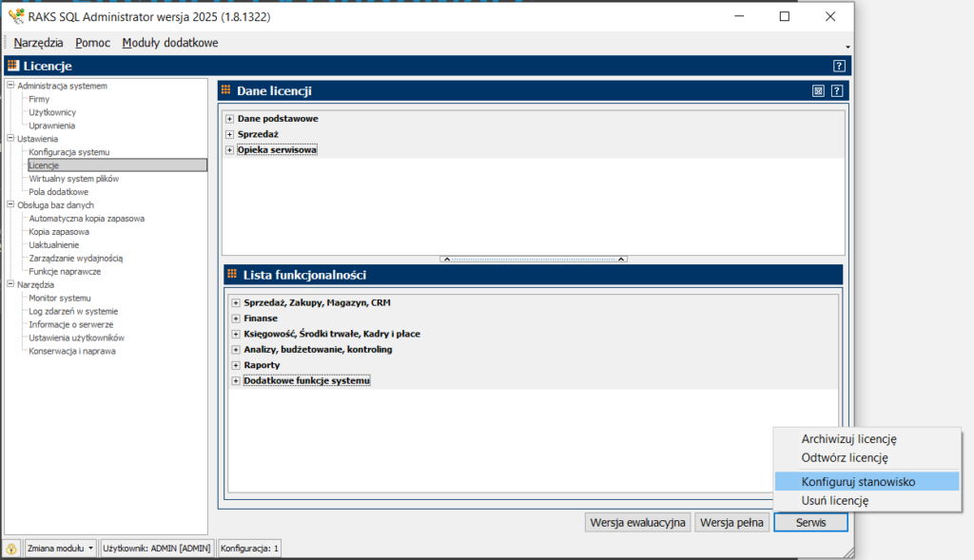Click the Wersja ewaluacyjna button
This screenshot has width=974, height=560.
coord(638,523)
